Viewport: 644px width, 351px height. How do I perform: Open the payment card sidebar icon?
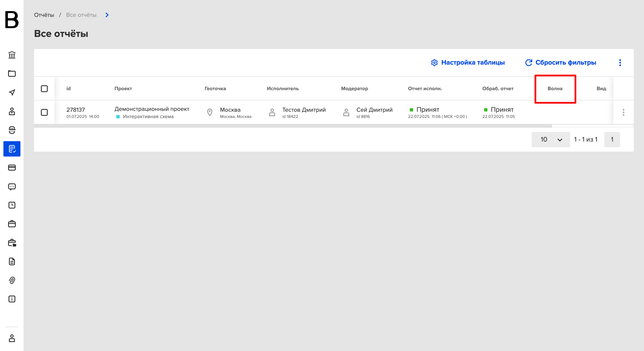[x=12, y=167]
